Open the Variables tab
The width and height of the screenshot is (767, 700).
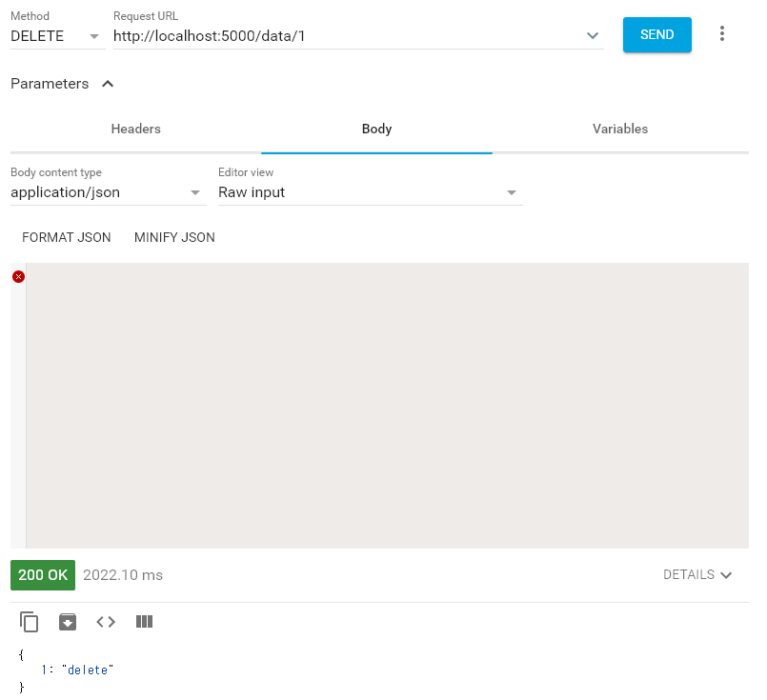point(620,130)
